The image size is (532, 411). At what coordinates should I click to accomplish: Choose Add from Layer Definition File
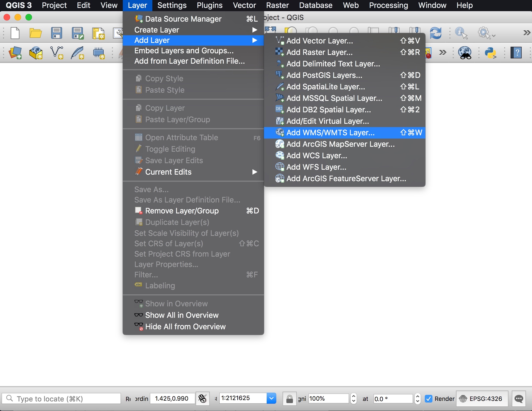pos(193,61)
